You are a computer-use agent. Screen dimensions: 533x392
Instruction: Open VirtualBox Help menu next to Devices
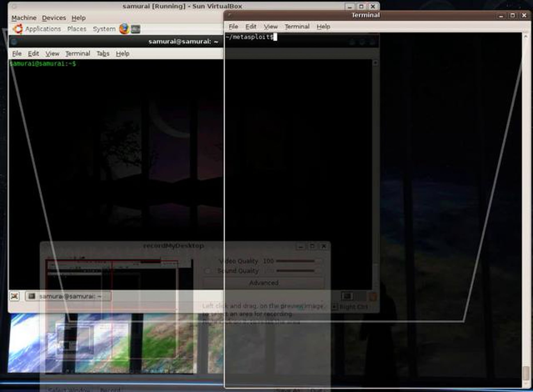pos(79,18)
